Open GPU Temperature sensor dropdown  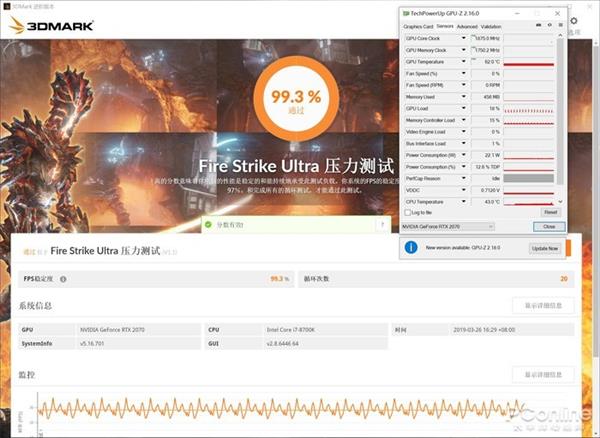463,62
